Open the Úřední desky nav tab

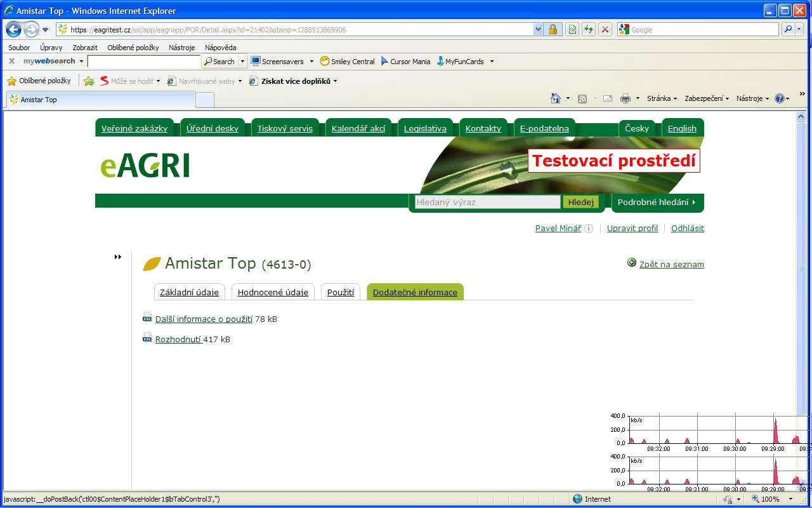pos(213,128)
